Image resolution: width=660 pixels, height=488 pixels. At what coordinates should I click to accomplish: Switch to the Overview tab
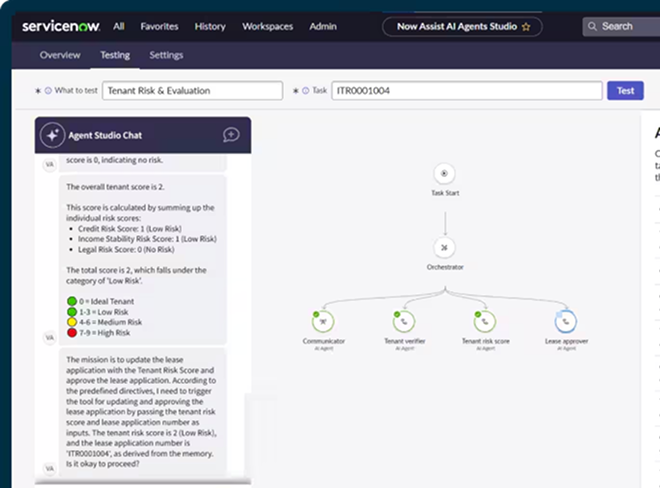[x=60, y=55]
